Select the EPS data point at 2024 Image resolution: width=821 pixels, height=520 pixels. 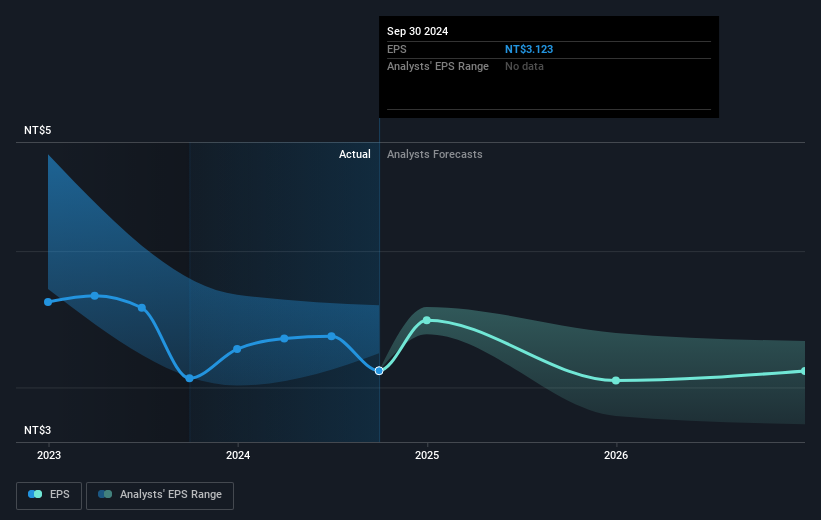pyautogui.click(x=237, y=349)
